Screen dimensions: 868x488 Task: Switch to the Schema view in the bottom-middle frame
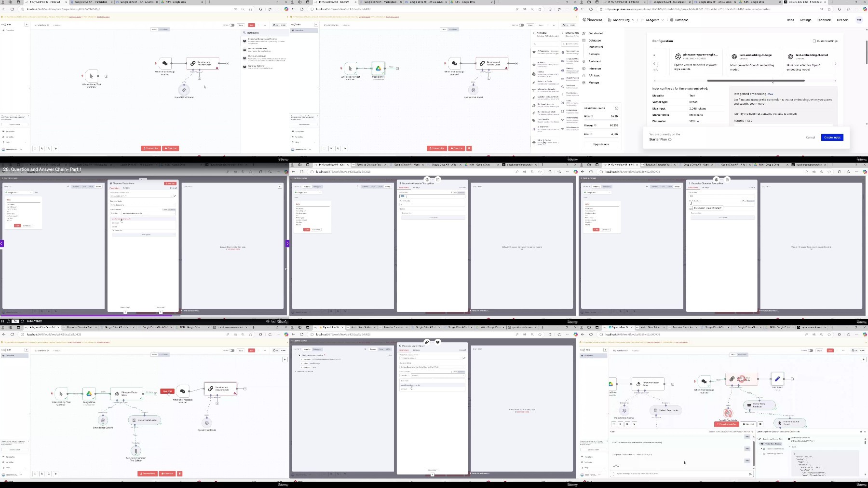[x=373, y=349]
